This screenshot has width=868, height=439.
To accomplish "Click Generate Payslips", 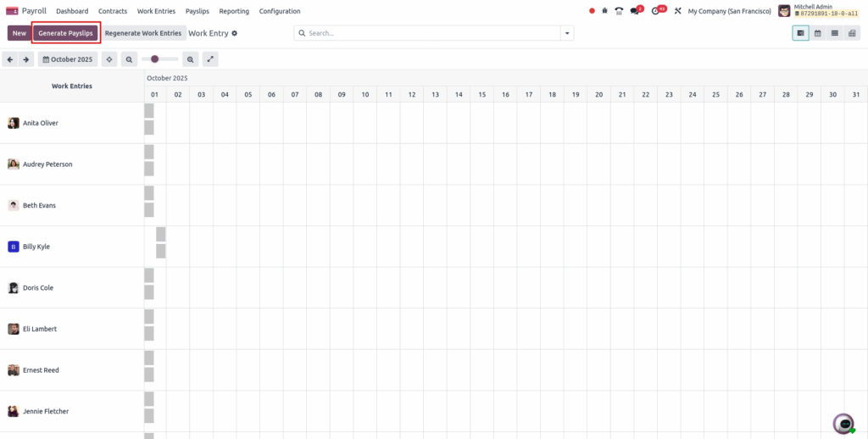I will tap(65, 33).
